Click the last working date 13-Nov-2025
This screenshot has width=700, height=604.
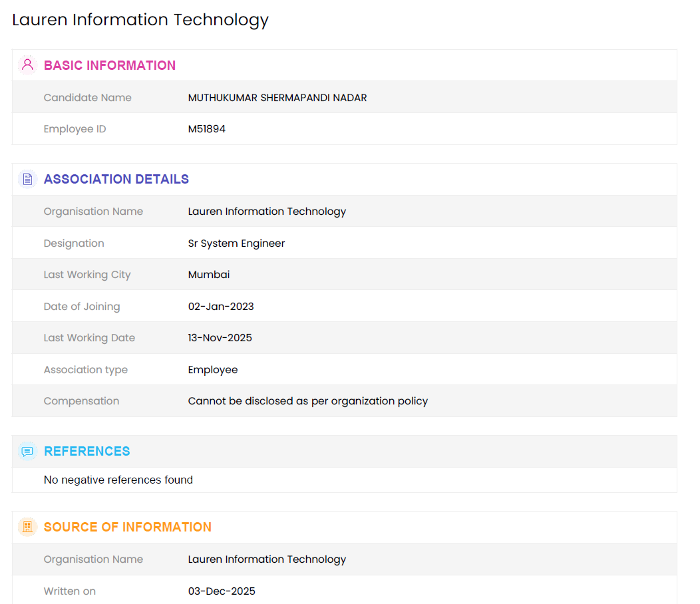pyautogui.click(x=220, y=338)
